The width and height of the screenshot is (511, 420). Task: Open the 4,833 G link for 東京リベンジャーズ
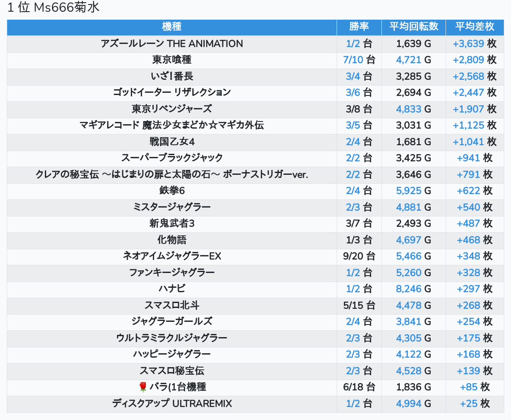click(408, 109)
